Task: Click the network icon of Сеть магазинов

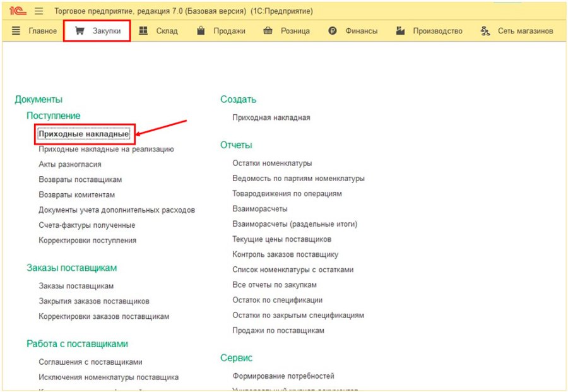Action: 485,31
